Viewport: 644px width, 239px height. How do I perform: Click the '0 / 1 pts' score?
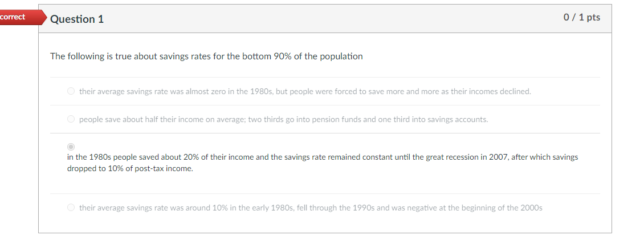click(x=581, y=18)
